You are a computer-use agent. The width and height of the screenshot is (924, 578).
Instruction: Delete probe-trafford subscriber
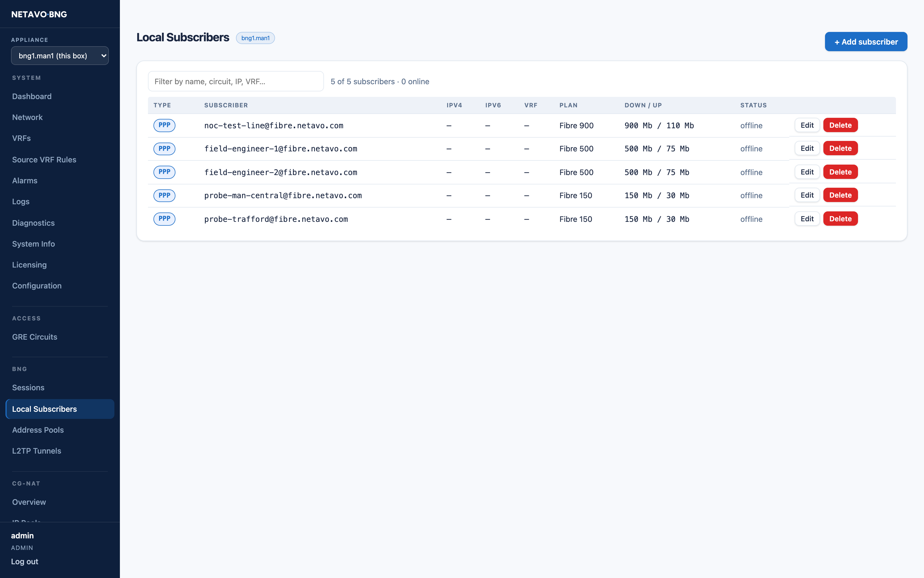coord(840,219)
